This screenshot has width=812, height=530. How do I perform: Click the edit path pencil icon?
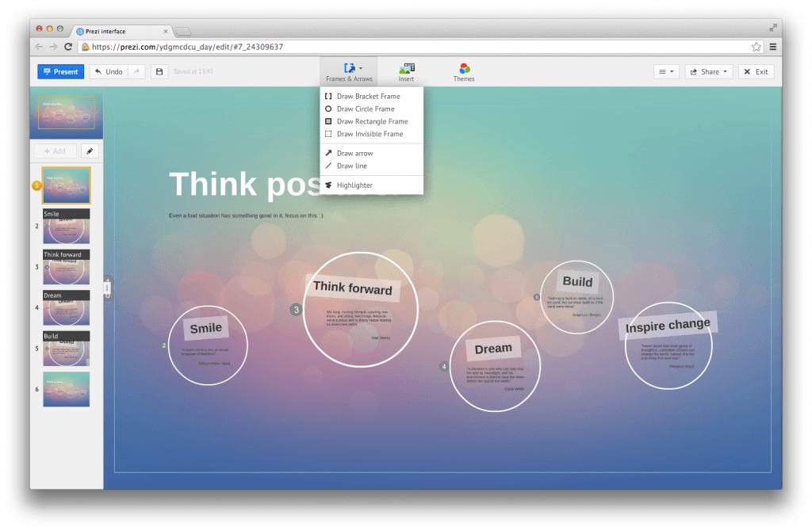coord(90,151)
